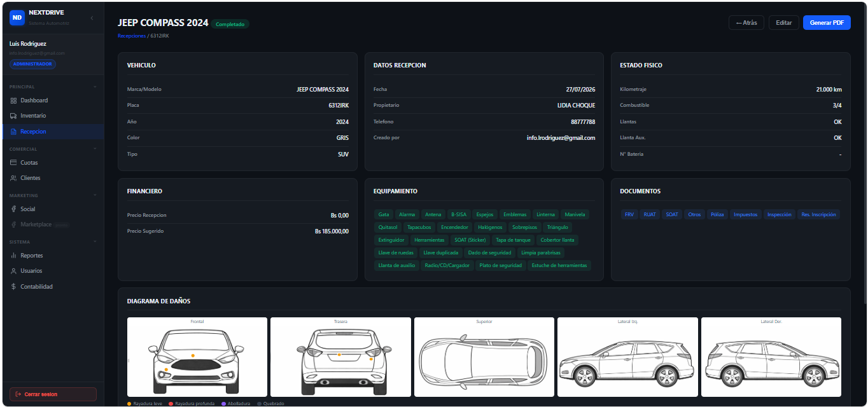Viewport: 868px width, 407px height.
Task: Click the Rayadura leve orange legend dot
Action: pyautogui.click(x=129, y=404)
